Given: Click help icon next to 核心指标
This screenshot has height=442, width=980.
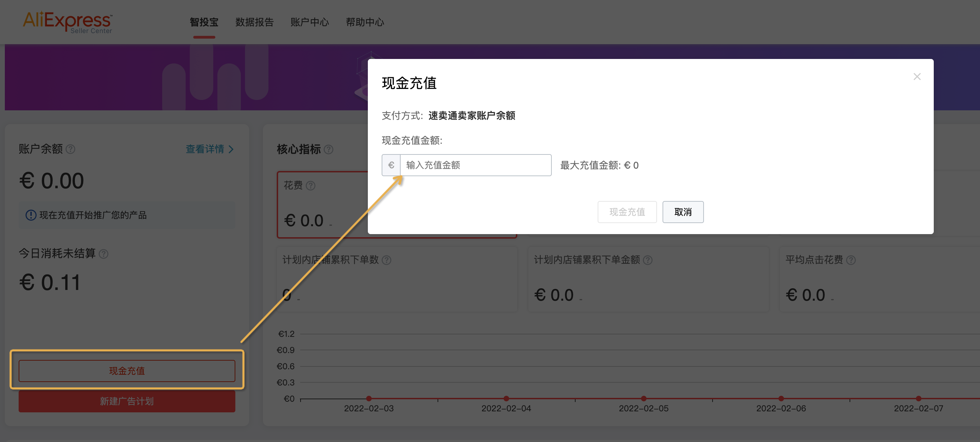Looking at the screenshot, I should (x=329, y=149).
